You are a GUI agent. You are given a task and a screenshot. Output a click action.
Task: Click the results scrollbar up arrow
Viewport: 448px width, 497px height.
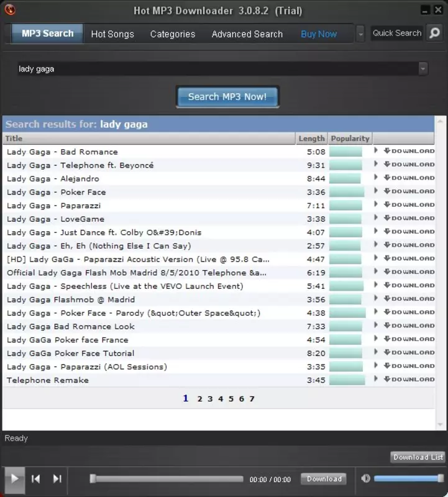click(440, 121)
